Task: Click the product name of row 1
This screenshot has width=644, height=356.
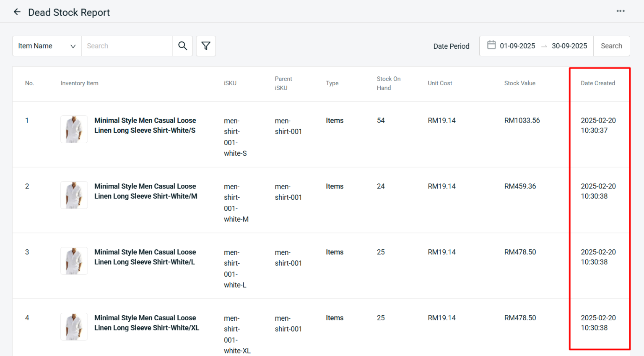Action: coord(145,125)
